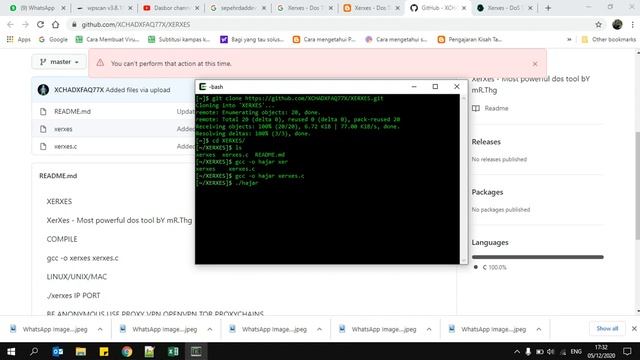Click the xerxes.c file icon
Screen dimensions: 640x360
pos(43,146)
